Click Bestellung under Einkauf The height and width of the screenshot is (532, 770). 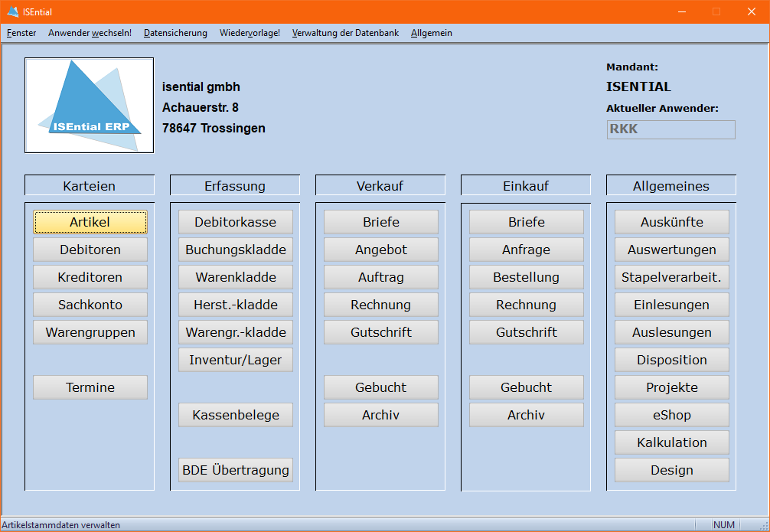[527, 277]
